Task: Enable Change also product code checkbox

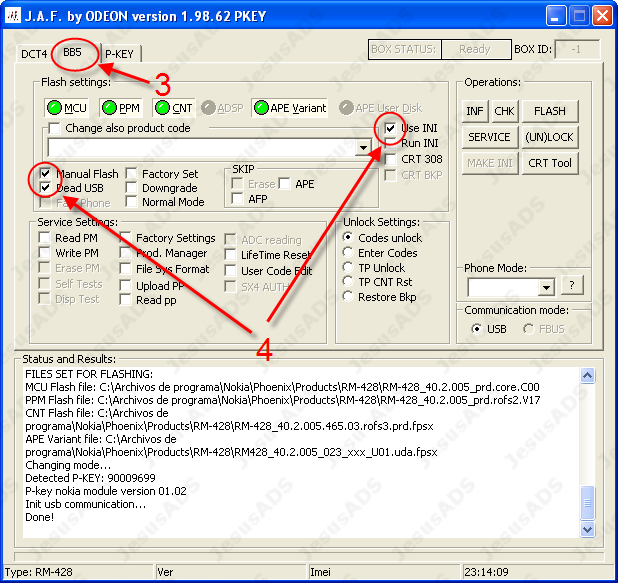Action: (x=54, y=128)
